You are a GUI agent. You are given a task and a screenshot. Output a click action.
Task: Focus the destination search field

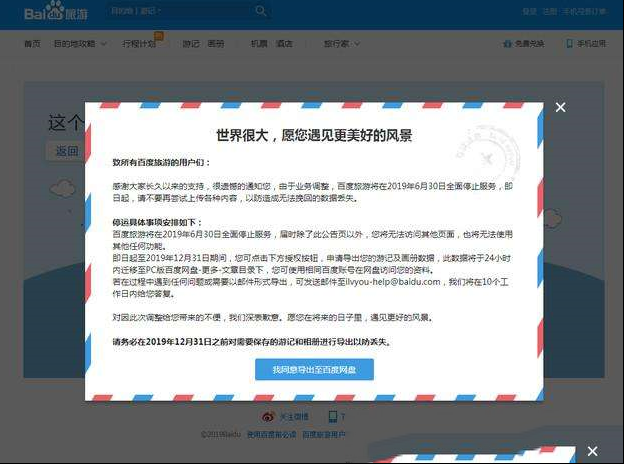179,11
